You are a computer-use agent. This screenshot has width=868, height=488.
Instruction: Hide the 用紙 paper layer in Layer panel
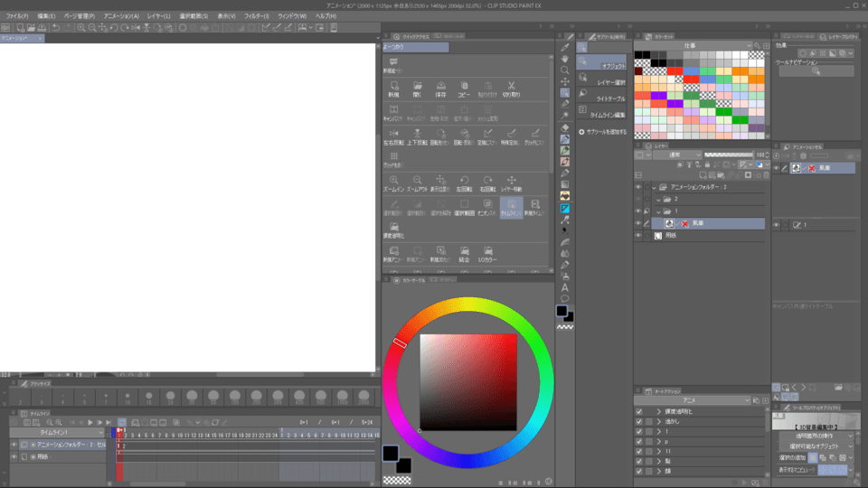point(638,235)
